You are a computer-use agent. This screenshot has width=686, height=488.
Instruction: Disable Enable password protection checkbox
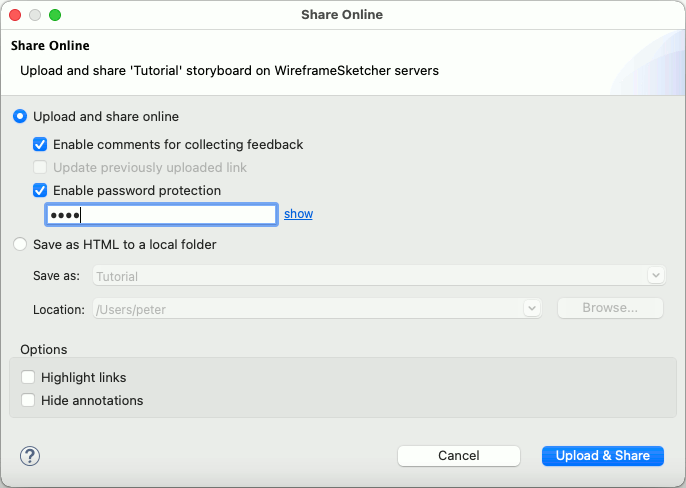pos(40,190)
